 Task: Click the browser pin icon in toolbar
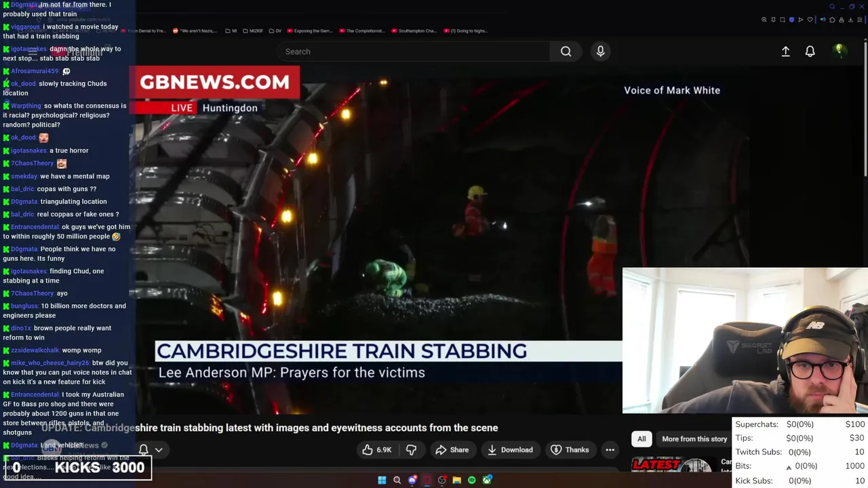(x=773, y=20)
